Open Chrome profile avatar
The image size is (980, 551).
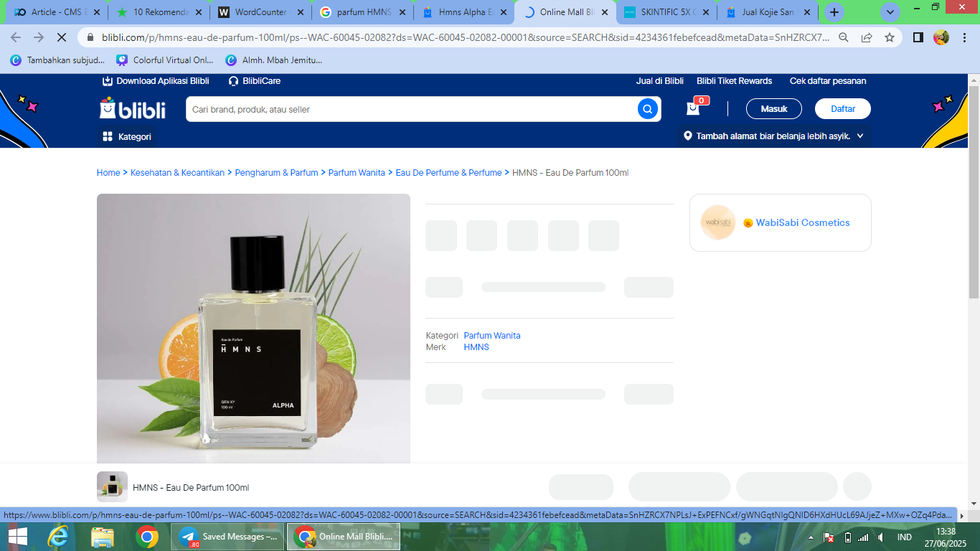pos(941,37)
